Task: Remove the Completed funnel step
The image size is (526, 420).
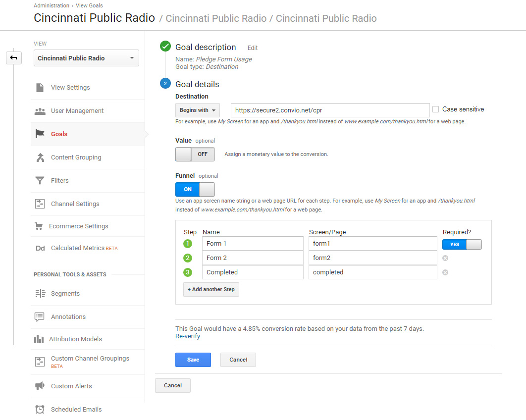Action: point(445,273)
